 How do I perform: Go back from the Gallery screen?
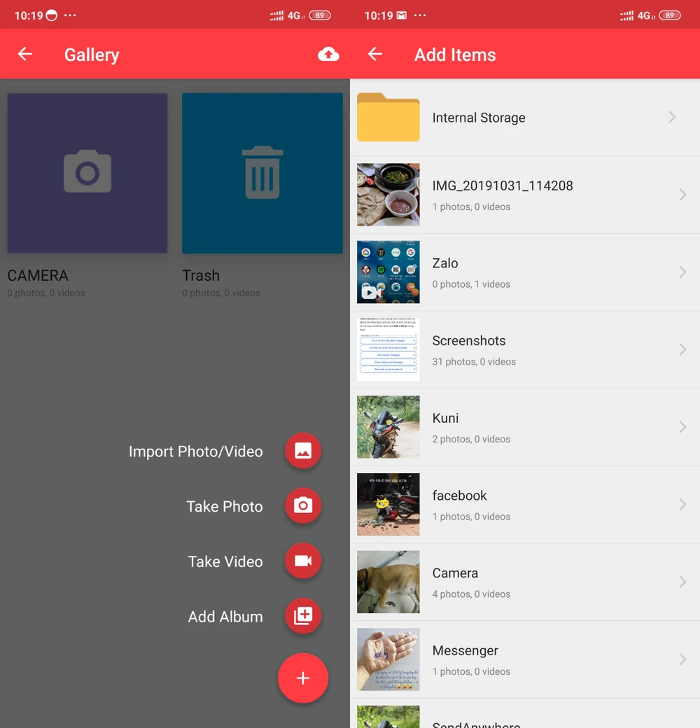[25, 55]
